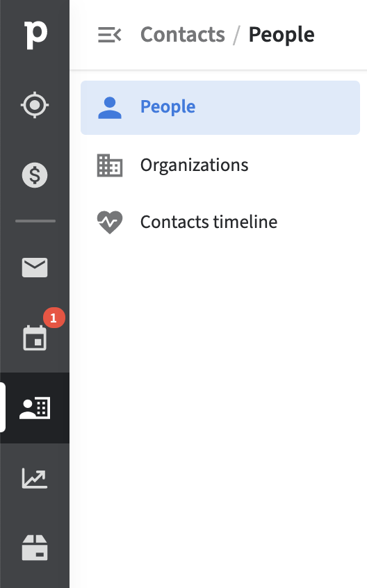Click the Organizations building icon
Viewport: 367px width, 588px height.
pyautogui.click(x=110, y=165)
